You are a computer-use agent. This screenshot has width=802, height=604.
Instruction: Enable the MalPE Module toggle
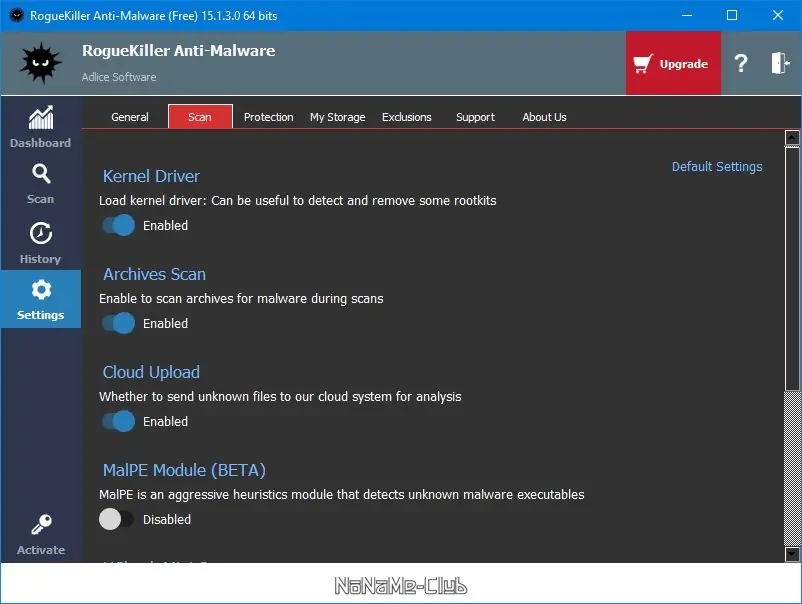coord(116,520)
